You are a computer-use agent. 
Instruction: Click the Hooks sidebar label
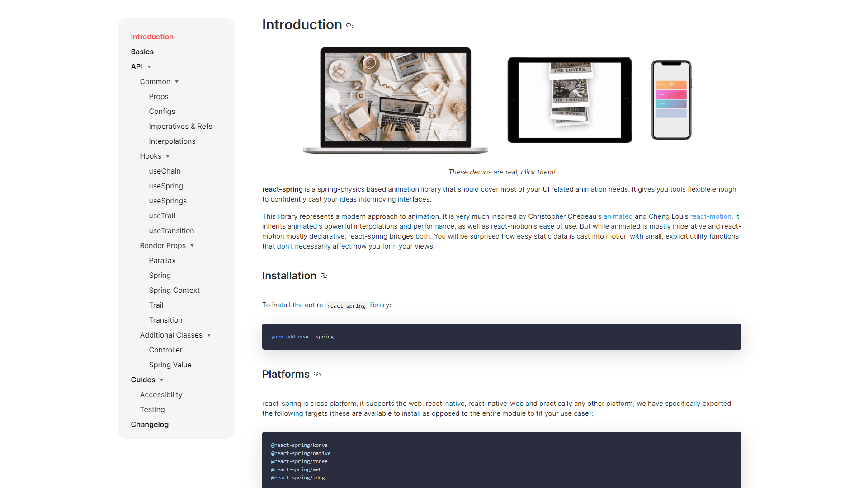151,156
